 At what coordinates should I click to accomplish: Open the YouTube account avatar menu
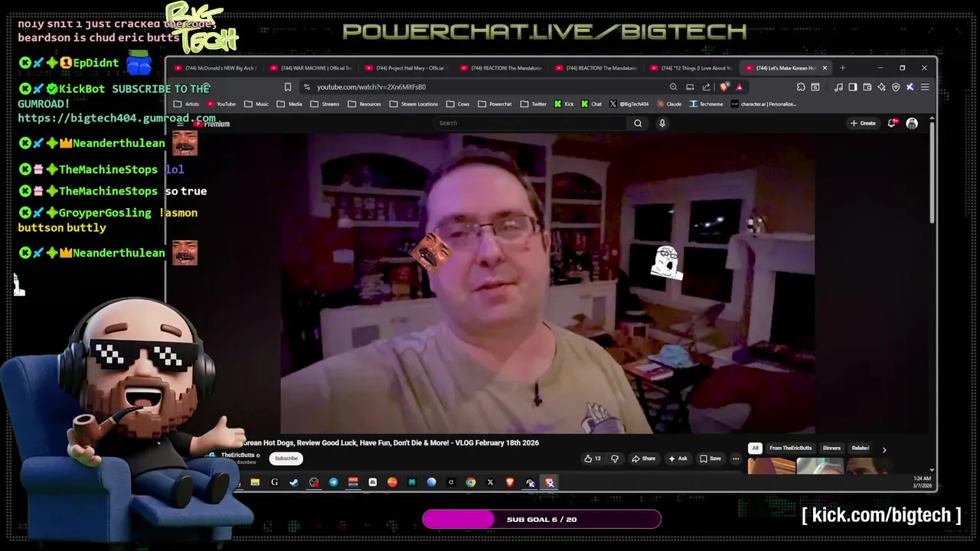coord(912,123)
